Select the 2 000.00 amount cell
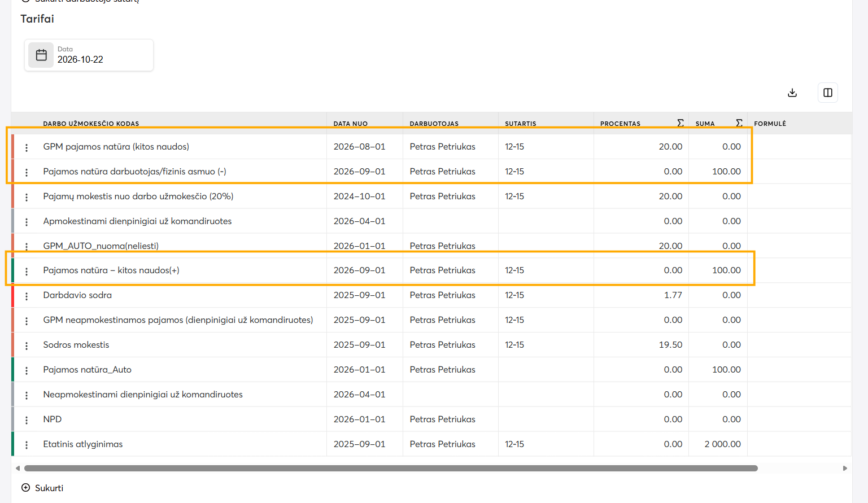This screenshot has height=503, width=868. (723, 444)
